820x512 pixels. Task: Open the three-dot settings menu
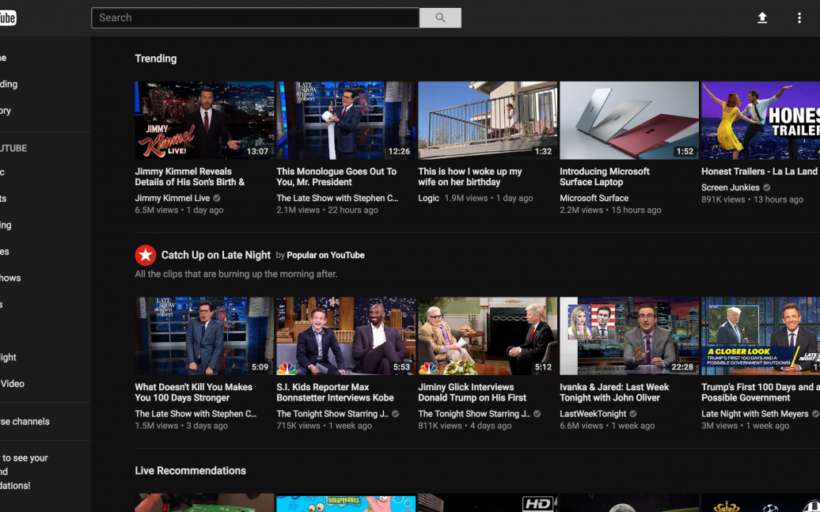(799, 18)
